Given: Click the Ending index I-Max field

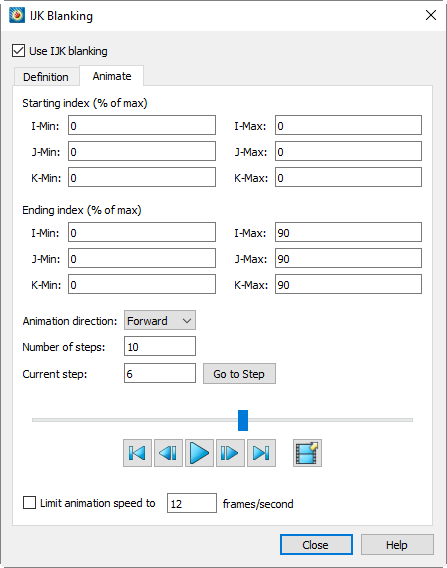Looking at the screenshot, I should pos(348,232).
